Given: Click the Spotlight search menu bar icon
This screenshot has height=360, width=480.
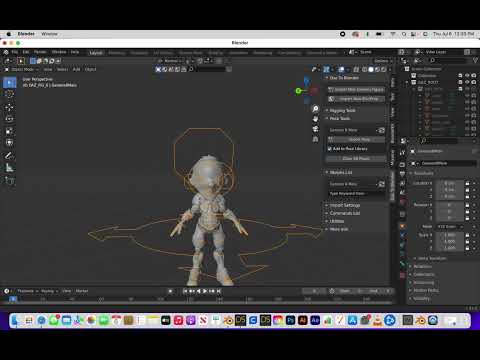Looking at the screenshot, I should click(404, 34).
